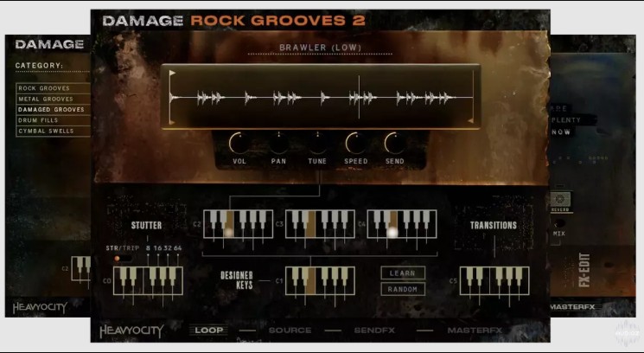
Task: Click the CATEGORY: heading in back window
Action: coord(40,66)
